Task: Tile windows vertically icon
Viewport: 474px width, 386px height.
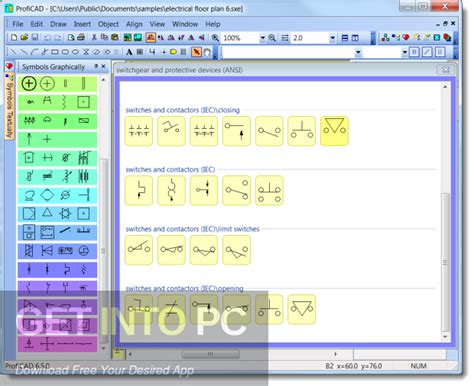Action: (355, 38)
